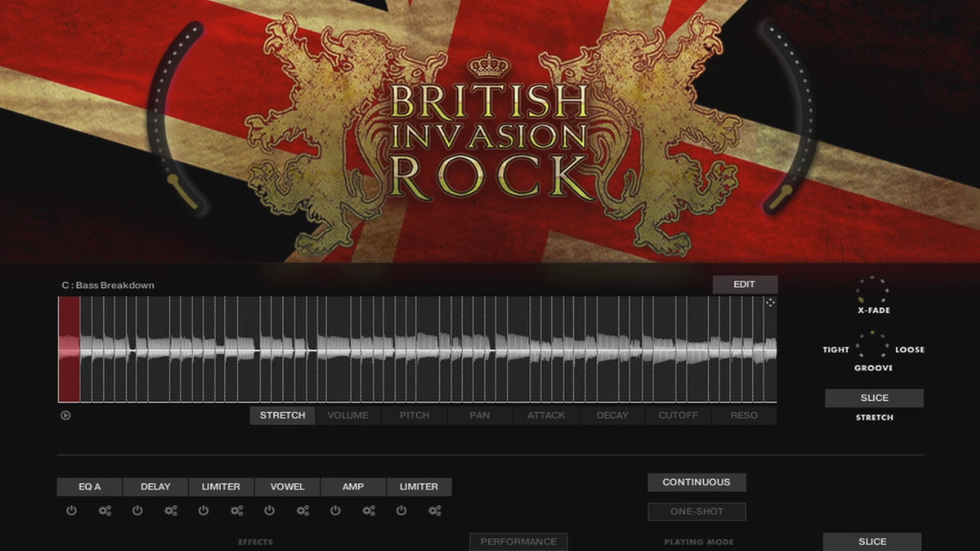980x551 pixels.
Task: Open the VOWEL effect slot selector
Action: [287, 487]
